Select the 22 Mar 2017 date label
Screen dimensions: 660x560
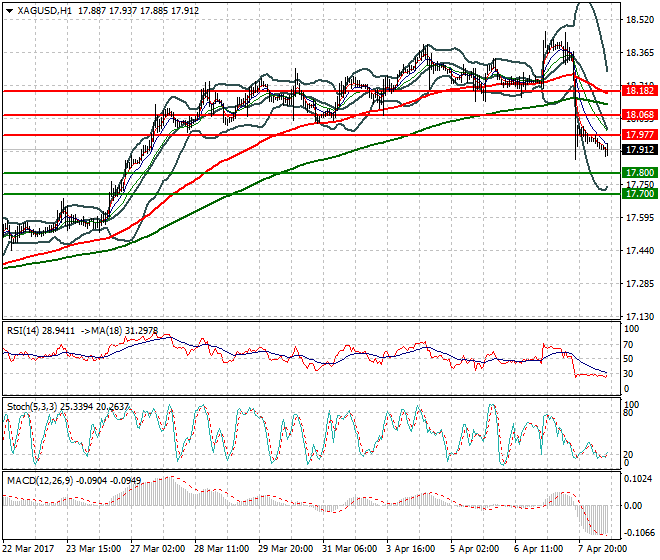(29, 549)
